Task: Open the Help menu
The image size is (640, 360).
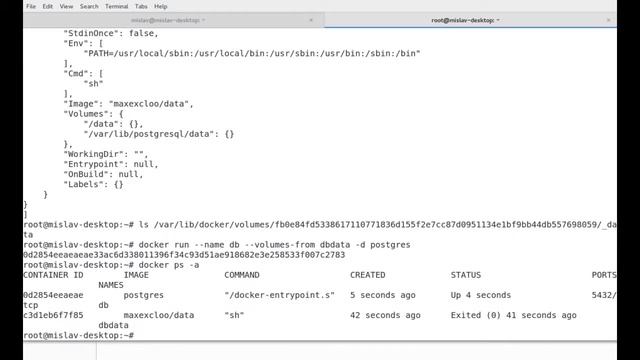Action: tap(160, 7)
